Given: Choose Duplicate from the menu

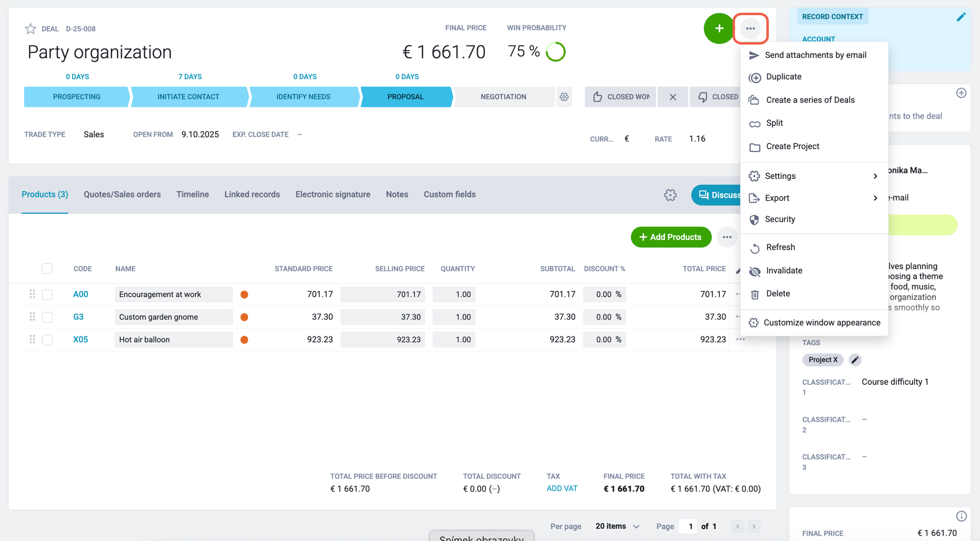Looking at the screenshot, I should [x=814, y=77].
